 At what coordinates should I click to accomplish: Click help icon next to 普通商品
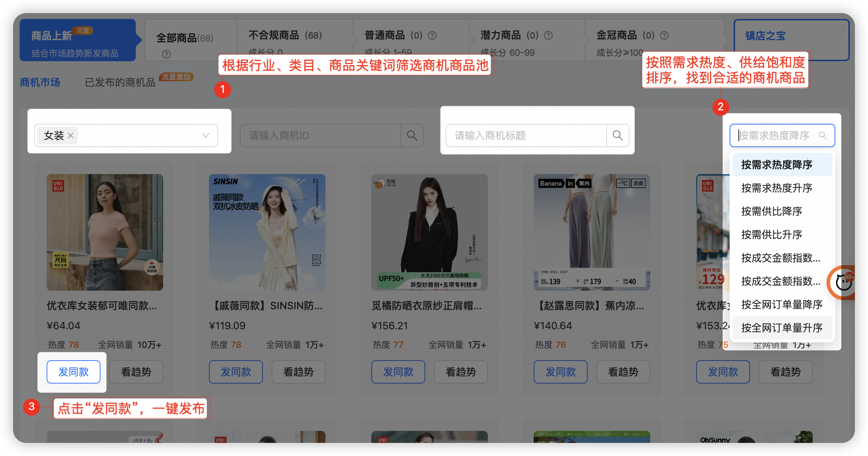(x=432, y=35)
